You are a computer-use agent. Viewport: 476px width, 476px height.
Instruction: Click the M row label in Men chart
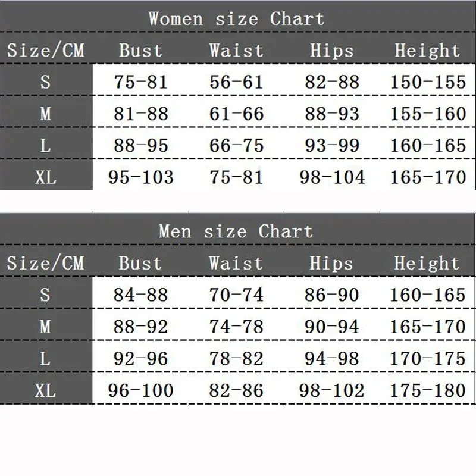click(46, 326)
